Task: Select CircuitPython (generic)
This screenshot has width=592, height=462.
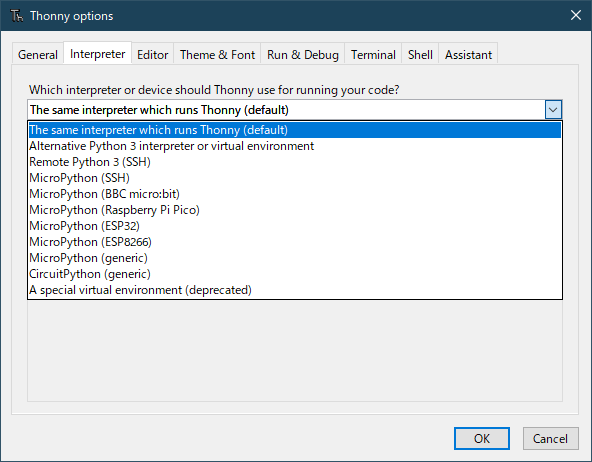Action: click(295, 274)
